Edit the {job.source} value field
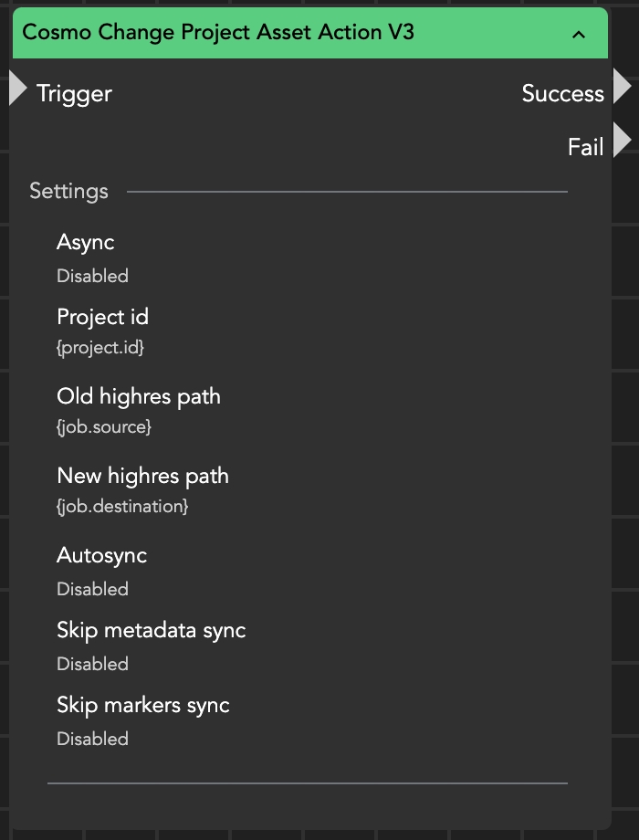The height and width of the screenshot is (840, 639). (104, 426)
